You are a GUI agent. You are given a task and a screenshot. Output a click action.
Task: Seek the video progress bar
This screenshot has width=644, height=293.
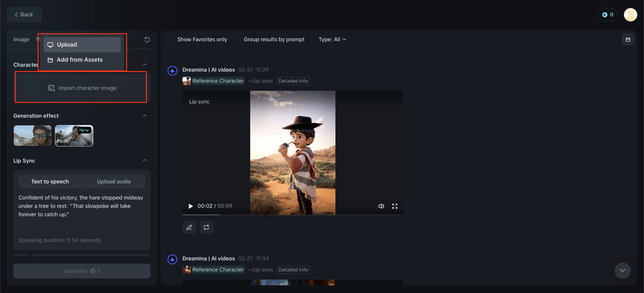click(x=292, y=215)
